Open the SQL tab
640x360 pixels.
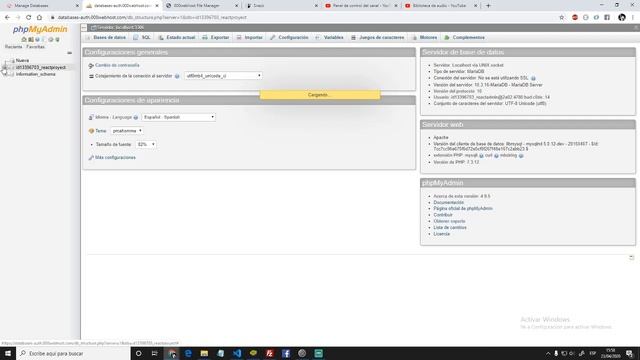[142, 38]
